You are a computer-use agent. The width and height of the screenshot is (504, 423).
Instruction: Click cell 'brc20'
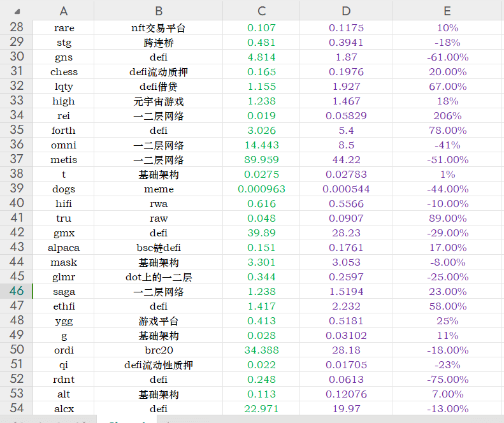[x=158, y=350]
